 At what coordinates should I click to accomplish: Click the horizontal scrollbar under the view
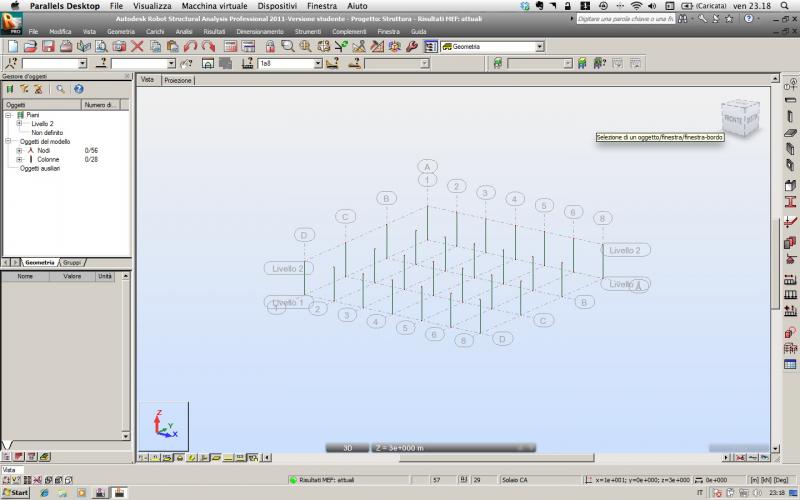coord(496,458)
